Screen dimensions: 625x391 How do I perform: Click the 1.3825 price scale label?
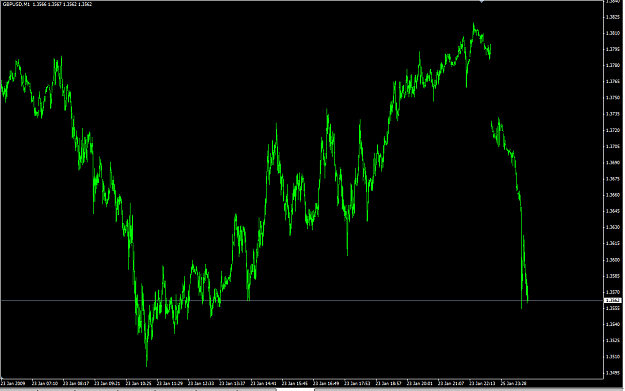613,17
